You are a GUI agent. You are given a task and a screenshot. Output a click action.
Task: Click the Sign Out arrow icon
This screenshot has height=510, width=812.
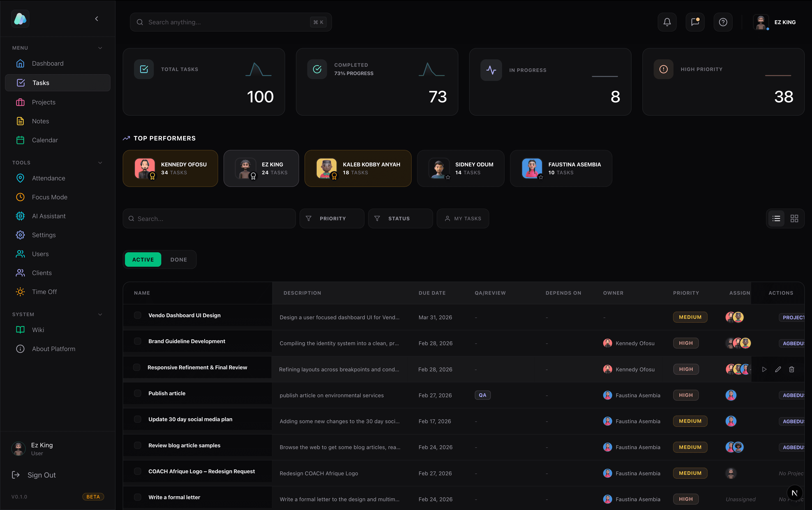[x=16, y=475]
